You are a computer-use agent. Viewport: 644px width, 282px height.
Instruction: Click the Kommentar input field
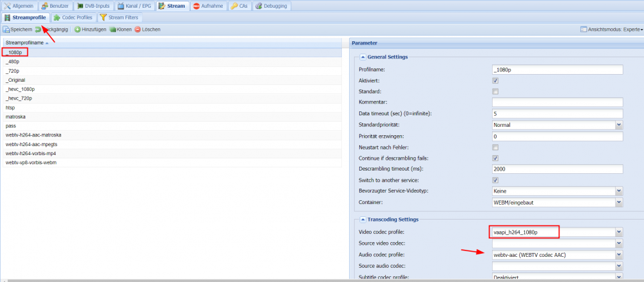pyautogui.click(x=557, y=102)
